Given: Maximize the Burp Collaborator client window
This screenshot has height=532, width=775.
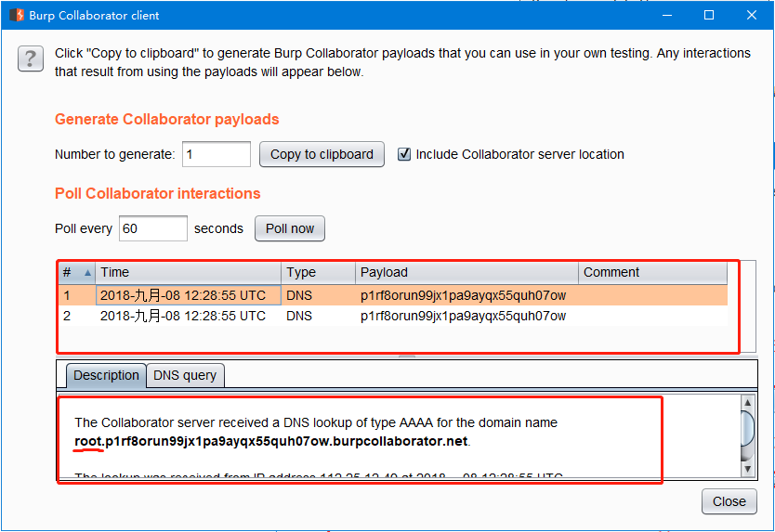Looking at the screenshot, I should tap(709, 15).
